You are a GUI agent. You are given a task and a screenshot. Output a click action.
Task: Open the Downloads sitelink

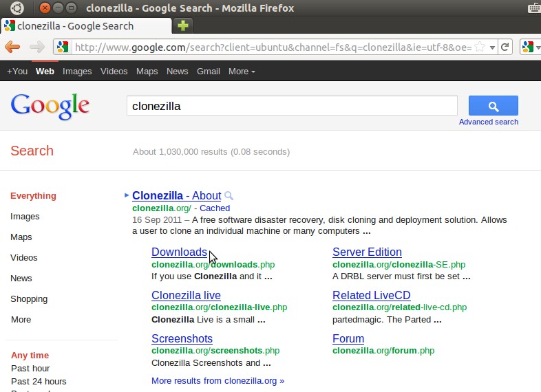click(x=179, y=252)
